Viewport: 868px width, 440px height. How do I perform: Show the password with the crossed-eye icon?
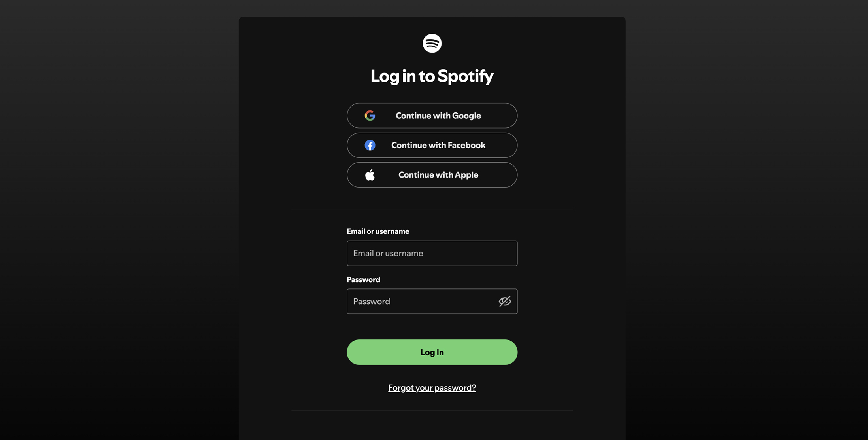tap(505, 301)
